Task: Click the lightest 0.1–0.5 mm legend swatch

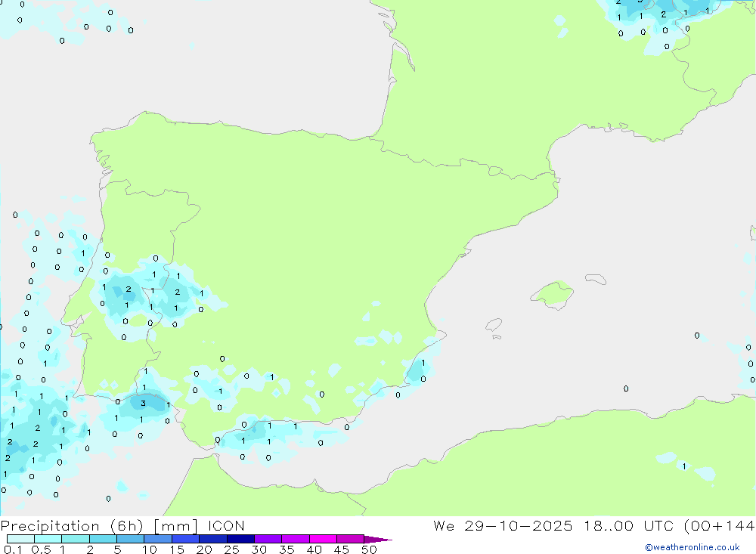Action: coord(20,539)
